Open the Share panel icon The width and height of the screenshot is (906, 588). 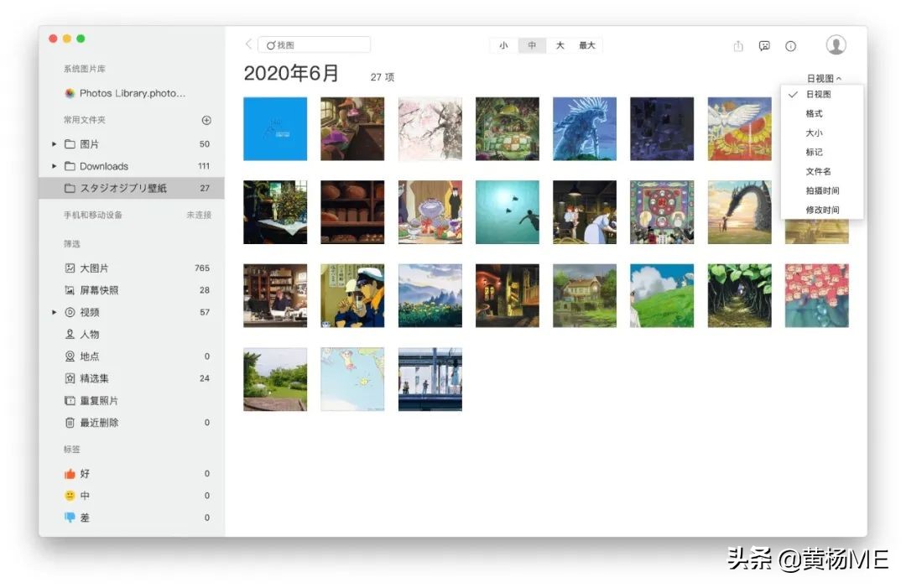click(737, 46)
